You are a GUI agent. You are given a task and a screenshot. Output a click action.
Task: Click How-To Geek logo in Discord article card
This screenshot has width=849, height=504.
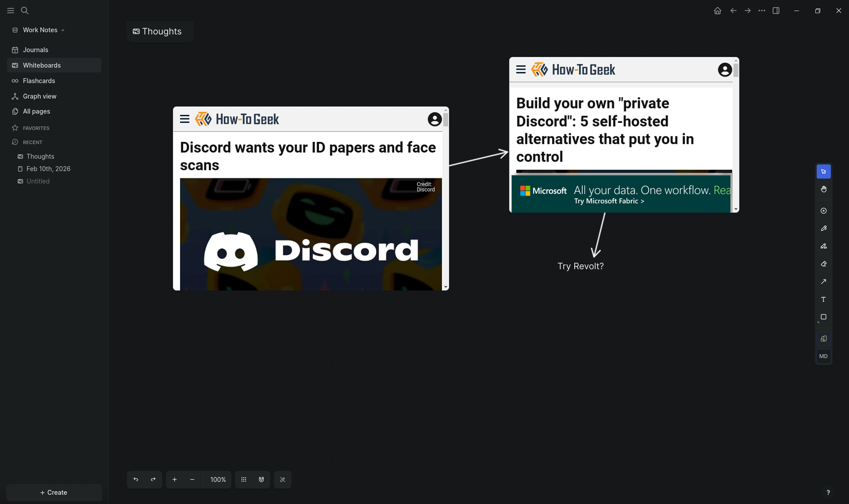(237, 119)
